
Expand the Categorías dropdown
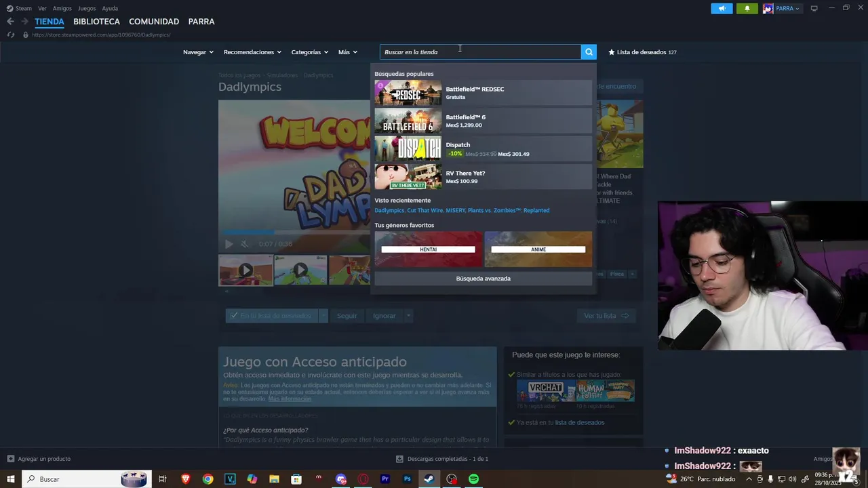pyautogui.click(x=310, y=52)
